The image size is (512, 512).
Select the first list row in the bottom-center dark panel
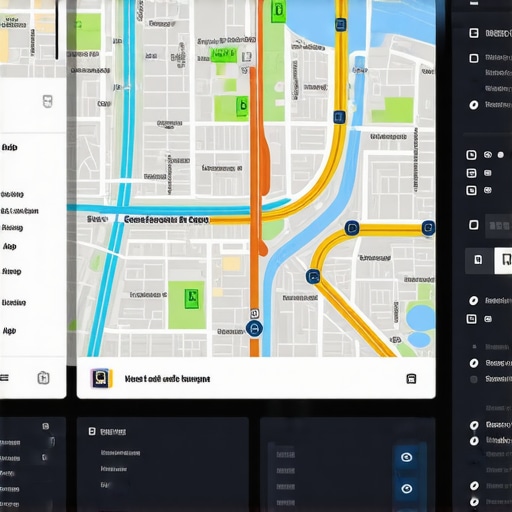[120, 453]
